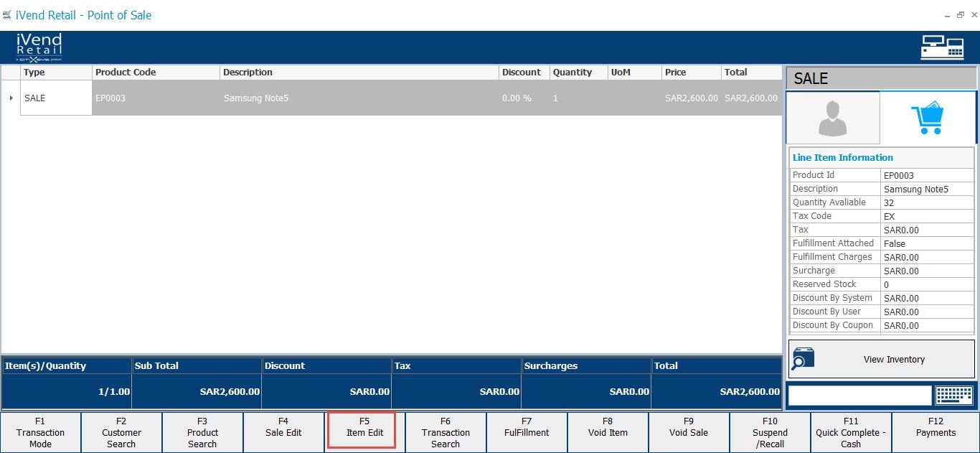Select Reserved Stock value 0

point(927,284)
